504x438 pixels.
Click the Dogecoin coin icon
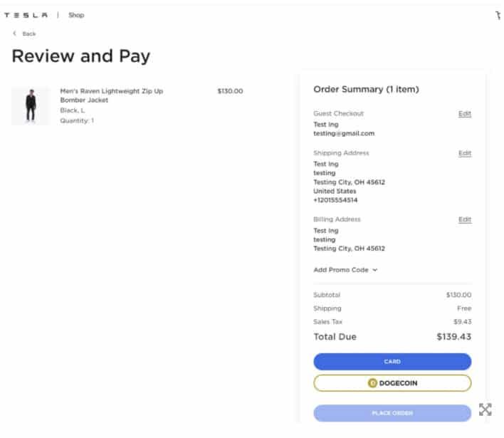pos(372,383)
